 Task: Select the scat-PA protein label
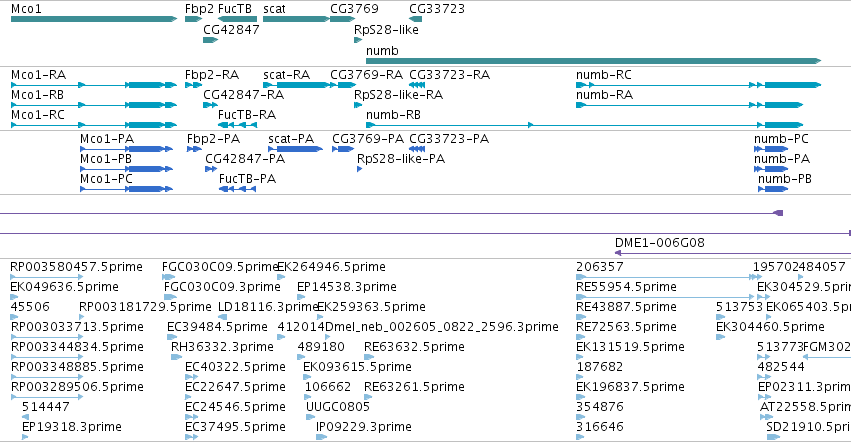coord(291,138)
